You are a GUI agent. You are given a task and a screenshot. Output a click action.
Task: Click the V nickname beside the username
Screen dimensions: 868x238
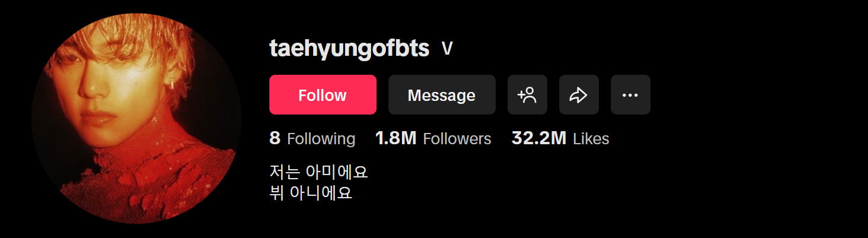448,49
